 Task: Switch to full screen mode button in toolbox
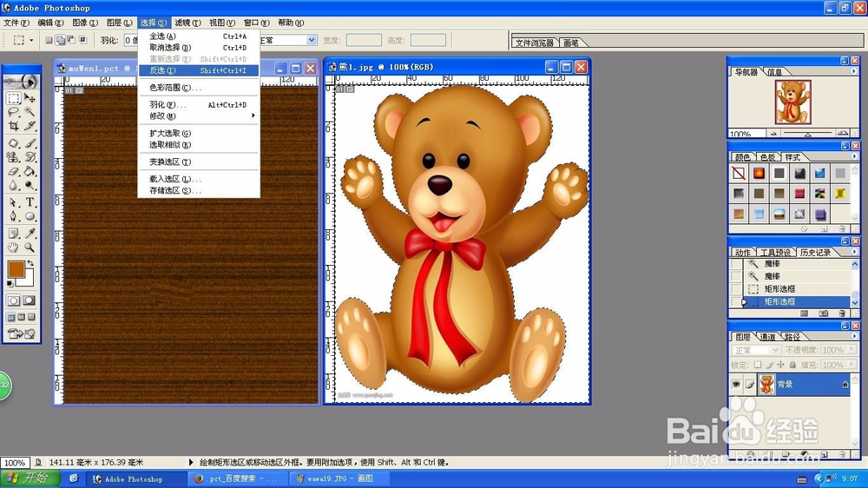[x=31, y=317]
